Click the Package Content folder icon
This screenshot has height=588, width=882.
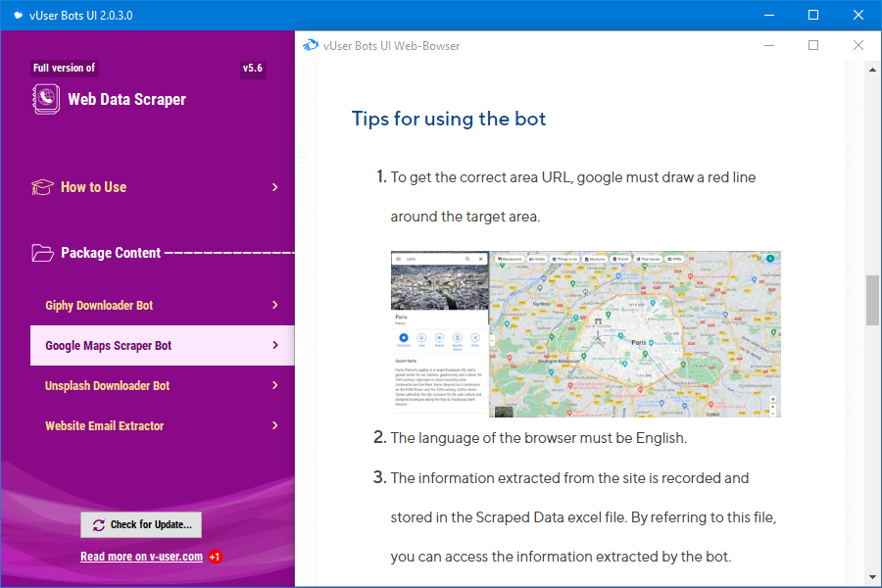click(x=43, y=253)
